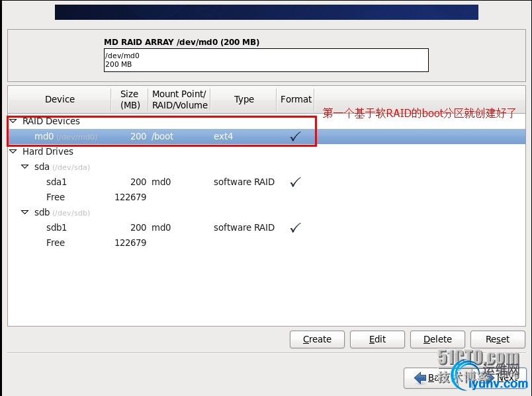The image size is (532, 396).
Task: Click the sdb drive label
Action: pyautogui.click(x=62, y=213)
